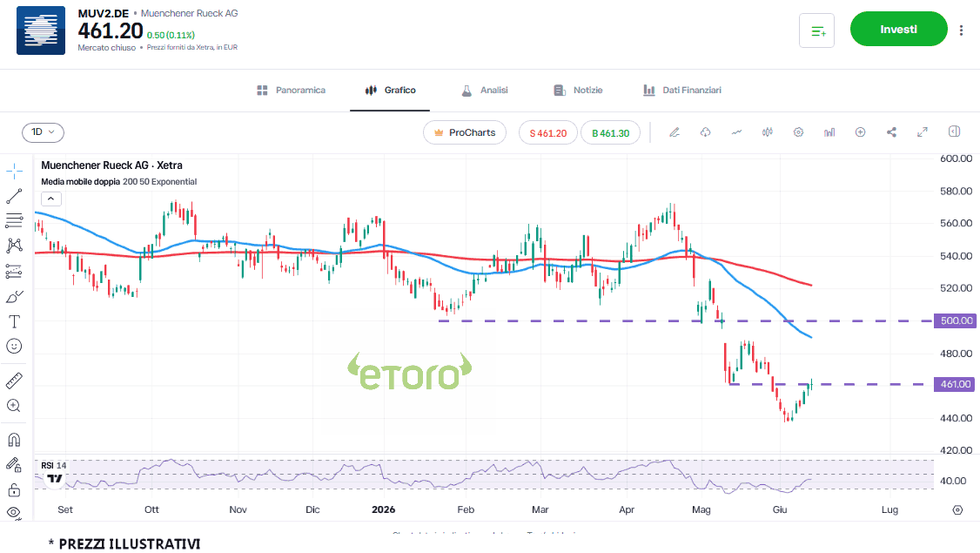980x553 pixels.
Task: Select the brush drawing tool
Action: point(14,296)
